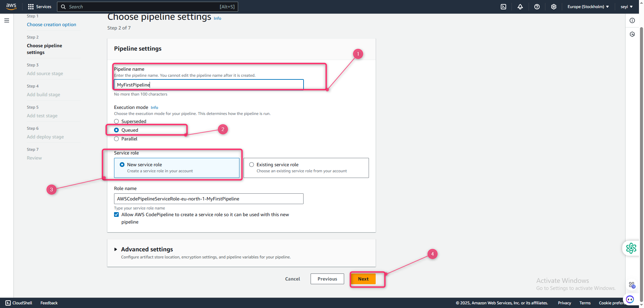The width and height of the screenshot is (644, 308).
Task: Toggle the hamburger navigation menu
Action: tap(7, 20)
